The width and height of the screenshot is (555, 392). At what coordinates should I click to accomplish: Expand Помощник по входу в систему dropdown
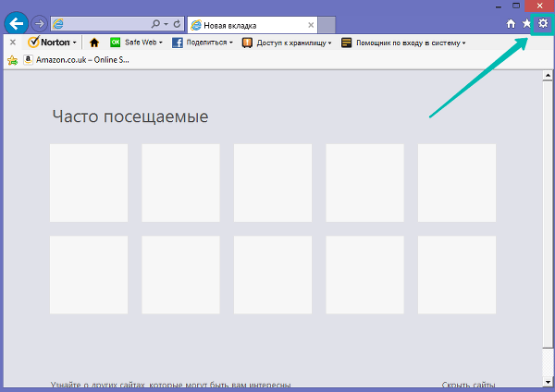(463, 43)
